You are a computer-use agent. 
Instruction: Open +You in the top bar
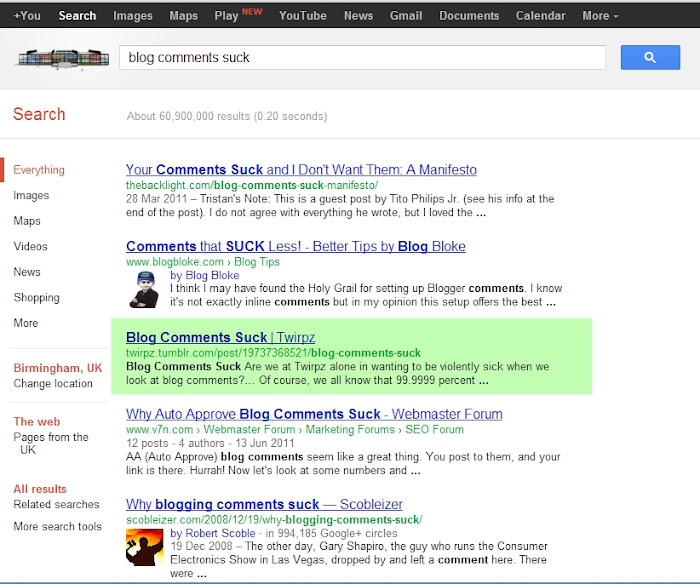tap(27, 16)
